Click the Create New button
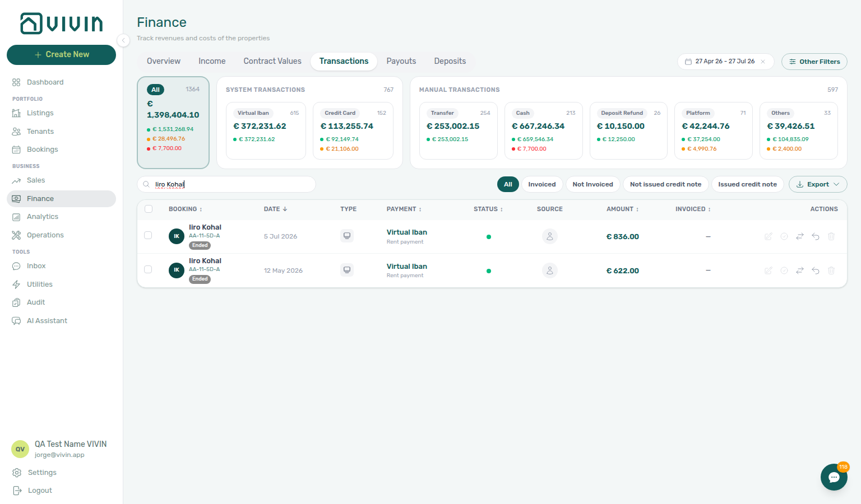The height and width of the screenshot is (504, 861). (x=61, y=55)
